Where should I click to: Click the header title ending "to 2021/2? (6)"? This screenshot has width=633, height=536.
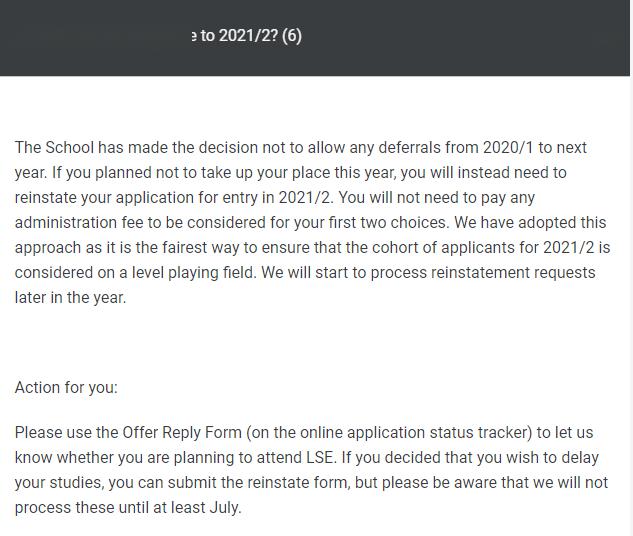(x=247, y=36)
